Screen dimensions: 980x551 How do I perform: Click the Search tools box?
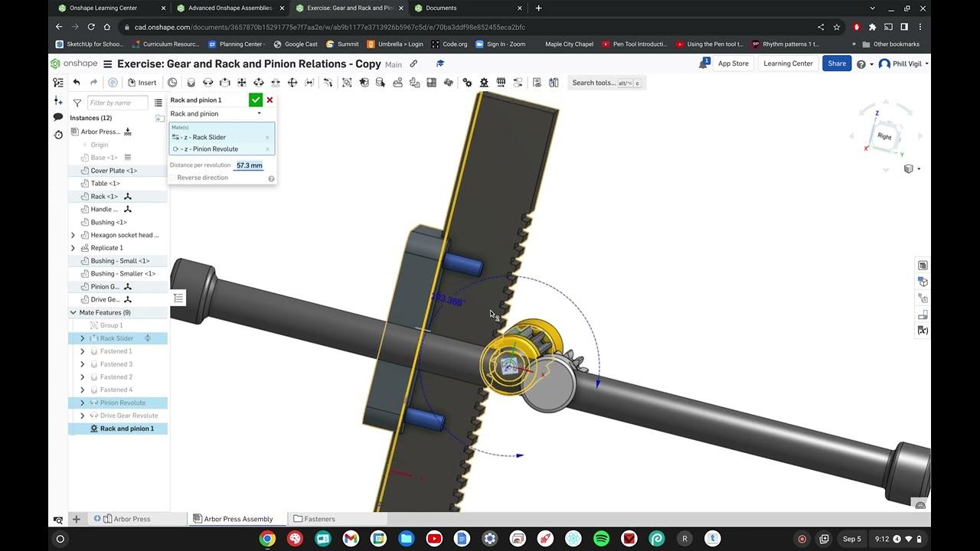pyautogui.click(x=605, y=83)
